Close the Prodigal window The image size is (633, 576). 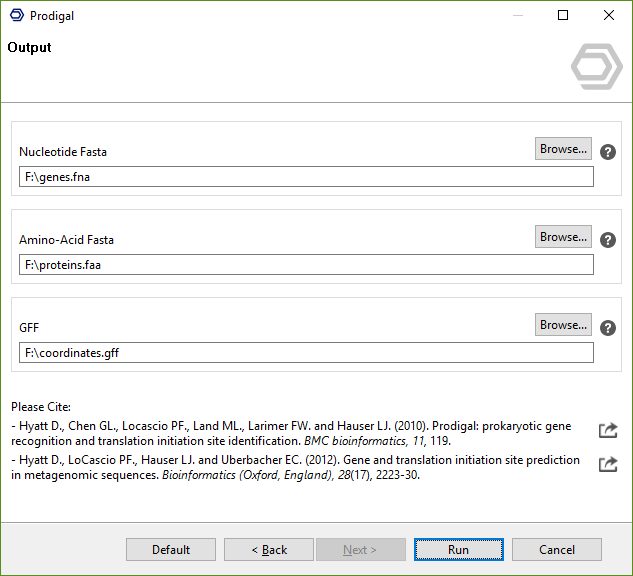click(x=609, y=15)
